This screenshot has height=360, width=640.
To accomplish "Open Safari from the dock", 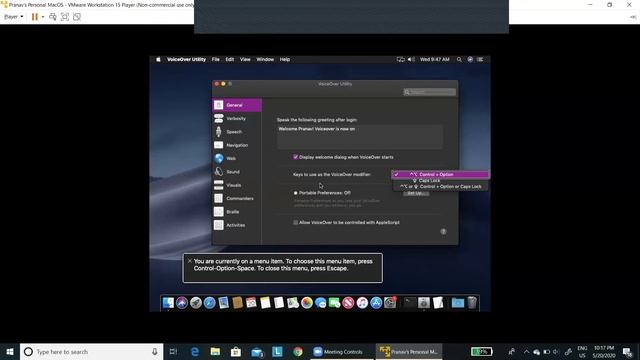I will (x=210, y=303).
